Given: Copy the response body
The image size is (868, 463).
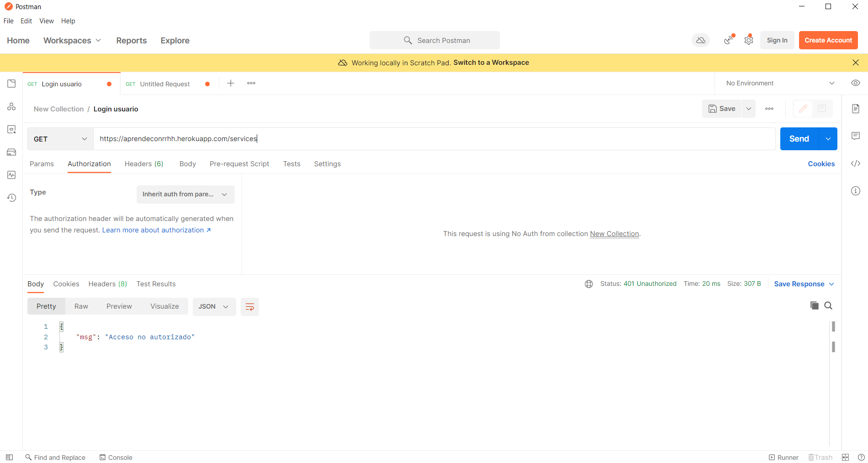Looking at the screenshot, I should coord(814,305).
